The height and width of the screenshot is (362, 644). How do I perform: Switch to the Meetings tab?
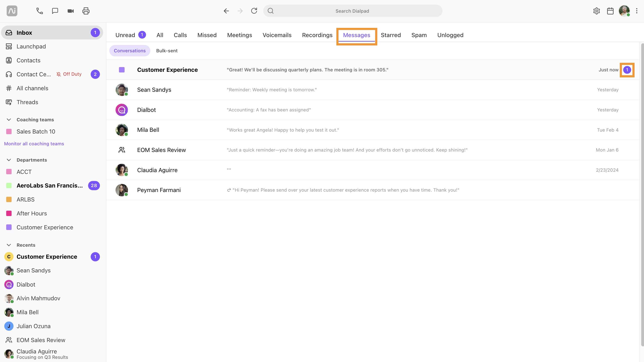pos(239,35)
